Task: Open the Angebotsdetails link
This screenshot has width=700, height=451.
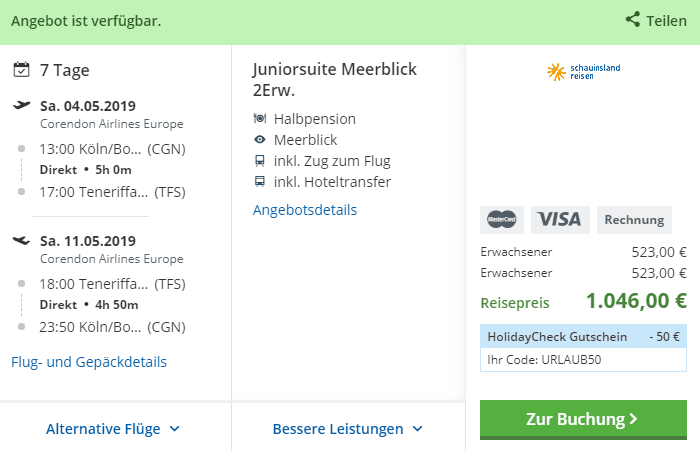Action: click(305, 210)
